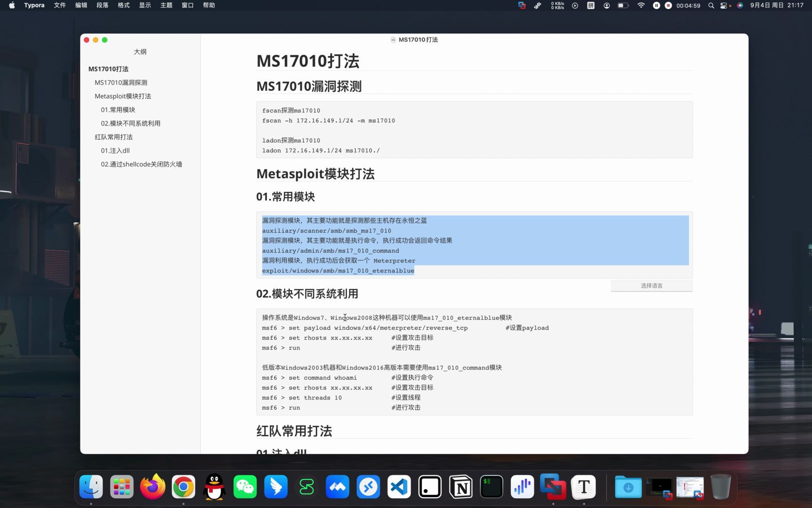Open the 段落 menu
This screenshot has width=812, height=508.
[102, 5]
